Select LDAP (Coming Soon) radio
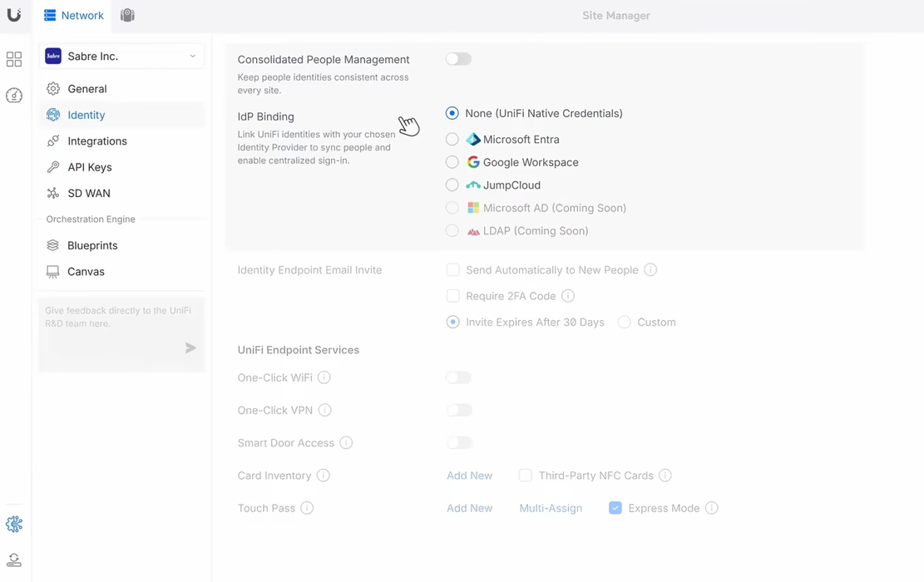Viewport: 924px width, 582px height. tap(452, 231)
